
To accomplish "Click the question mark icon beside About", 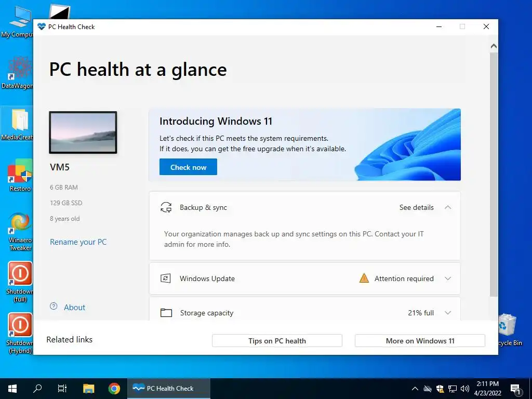I will 54,307.
